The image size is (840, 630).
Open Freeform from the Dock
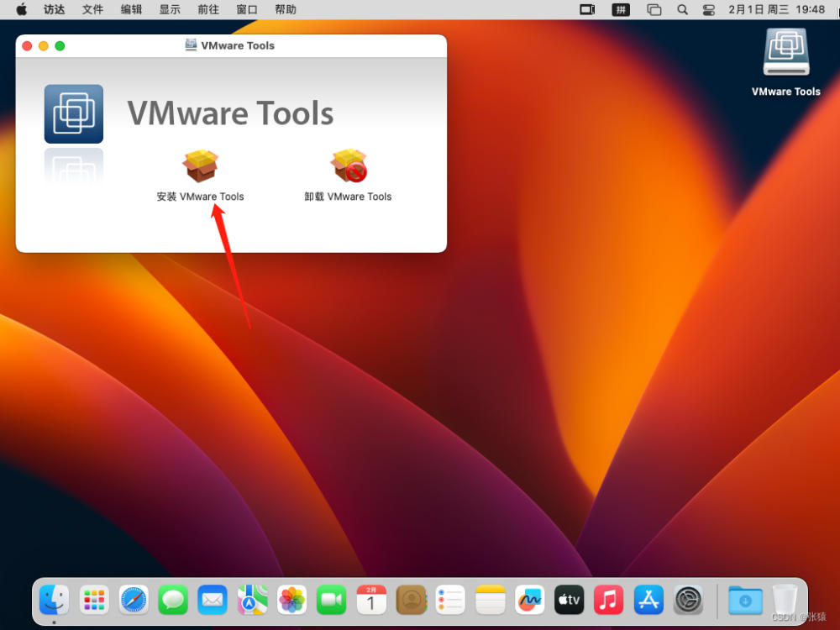[530, 600]
